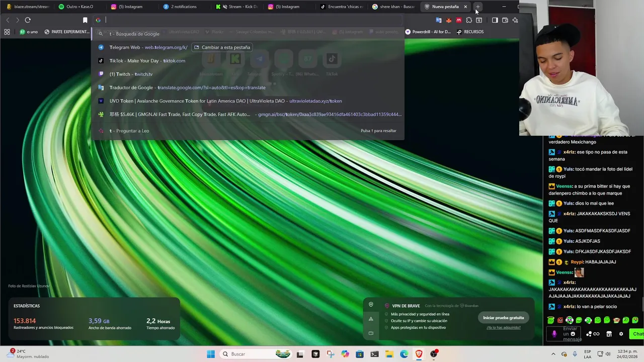Open the Brave Wallet icon

click(505, 20)
